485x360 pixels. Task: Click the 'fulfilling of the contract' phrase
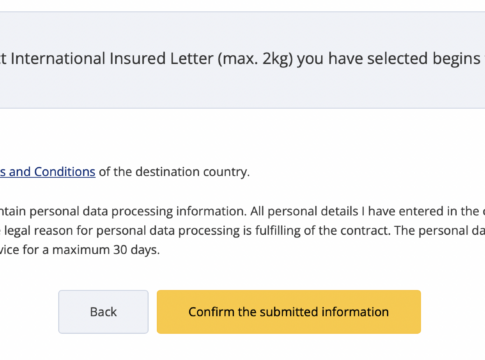323,231
